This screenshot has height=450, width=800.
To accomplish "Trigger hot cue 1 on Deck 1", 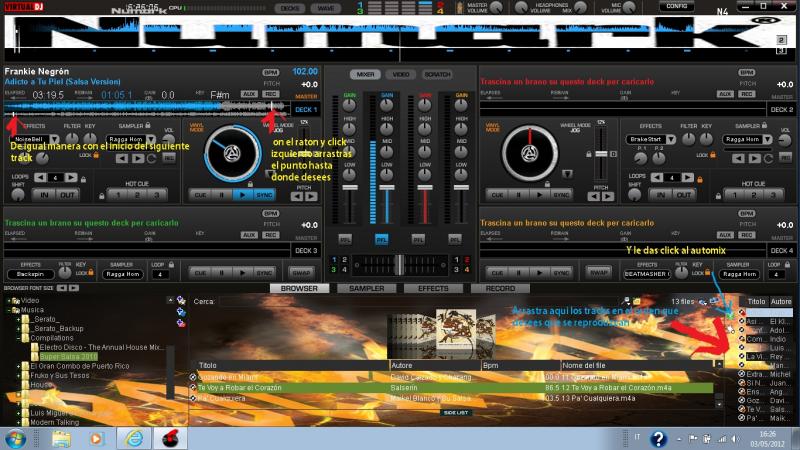I will 118,195.
